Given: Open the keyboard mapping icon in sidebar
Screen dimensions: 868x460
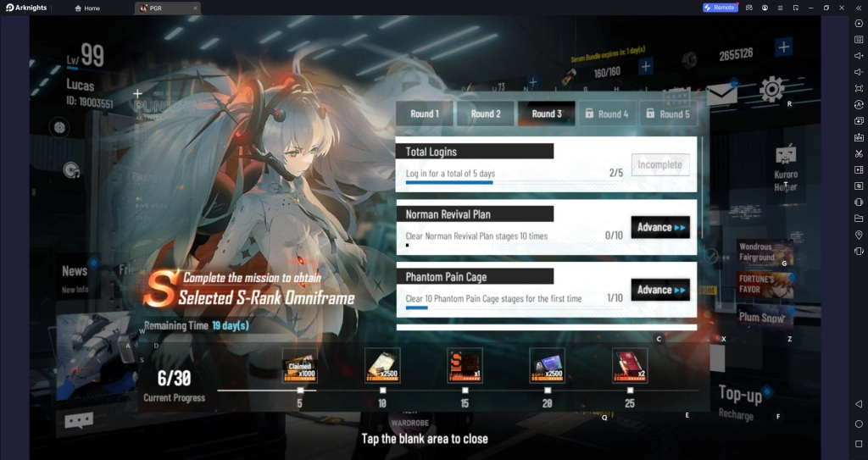Looking at the screenshot, I should point(859,39).
